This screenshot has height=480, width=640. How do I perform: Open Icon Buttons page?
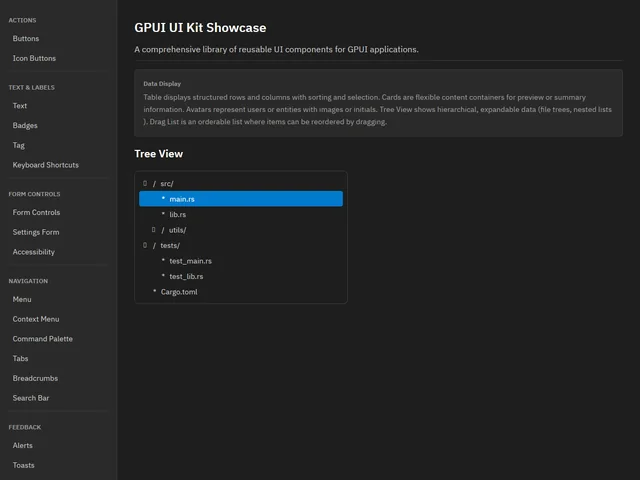[34, 58]
